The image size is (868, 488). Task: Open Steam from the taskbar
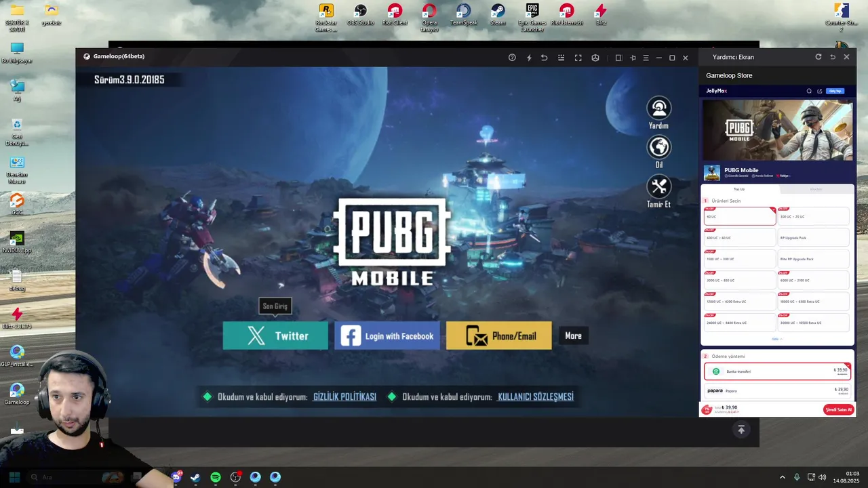pyautogui.click(x=195, y=477)
